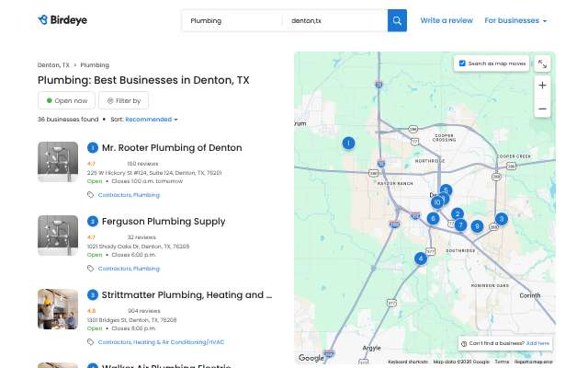Open Strittmatter Plumbing, Heating listing
588x368 pixels.
click(x=187, y=294)
